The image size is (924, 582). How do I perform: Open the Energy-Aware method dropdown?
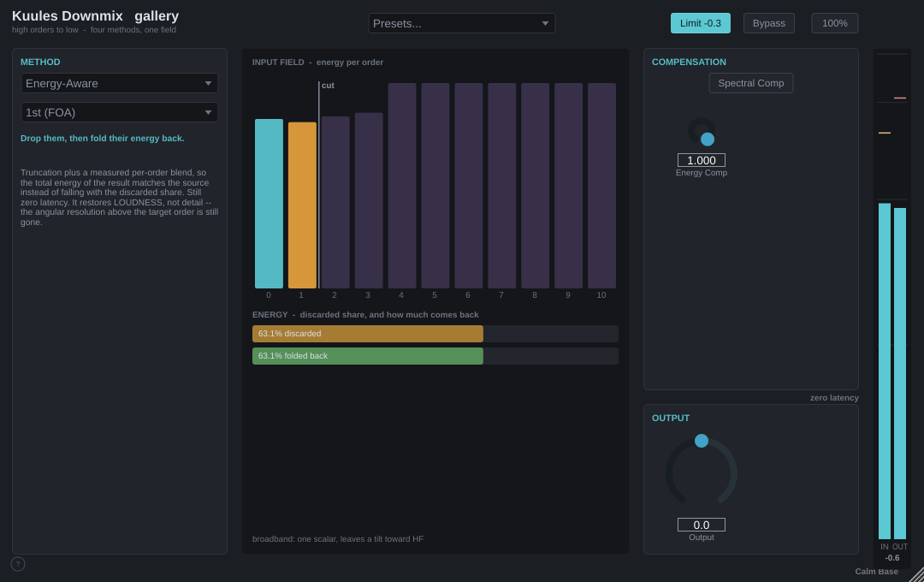(x=120, y=83)
